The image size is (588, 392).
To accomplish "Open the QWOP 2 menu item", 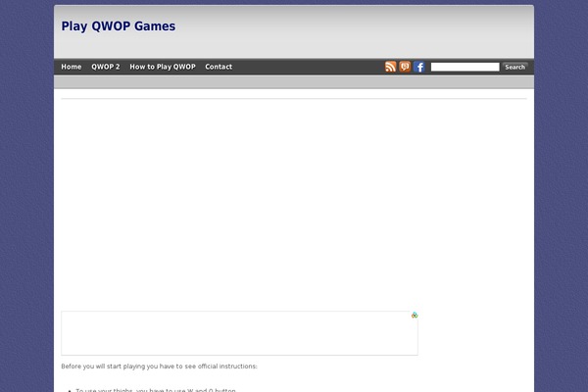I will (106, 67).
